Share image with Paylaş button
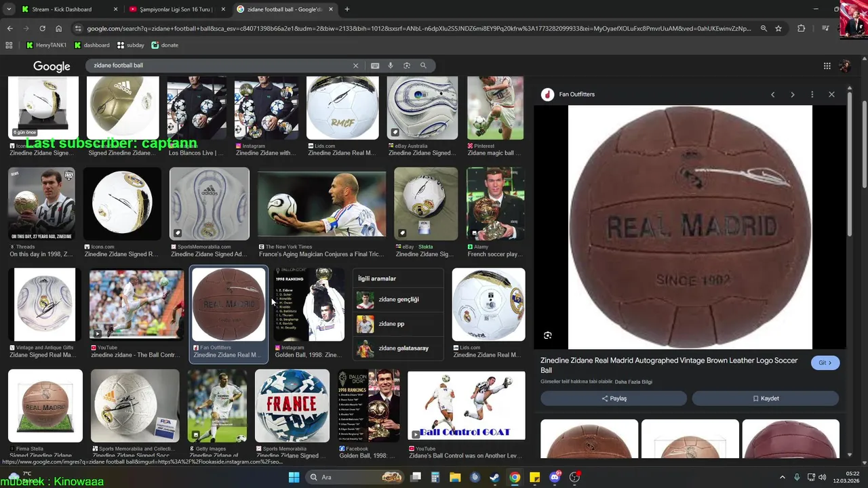This screenshot has width=868, height=488. click(x=614, y=399)
